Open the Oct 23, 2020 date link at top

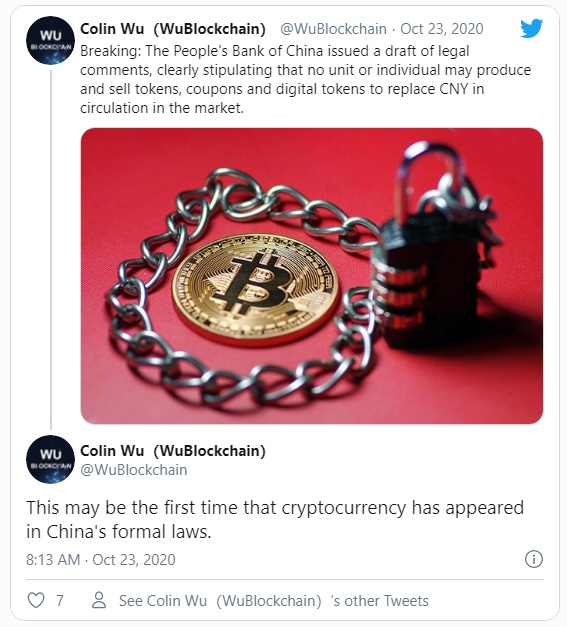pos(442,29)
